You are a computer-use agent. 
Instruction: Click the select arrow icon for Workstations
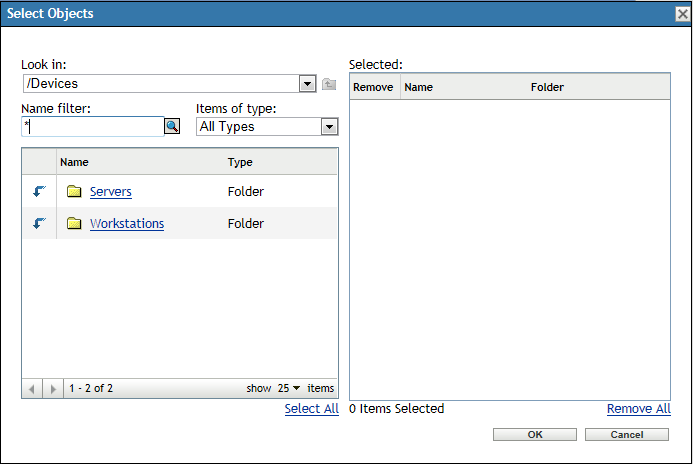click(x=40, y=223)
